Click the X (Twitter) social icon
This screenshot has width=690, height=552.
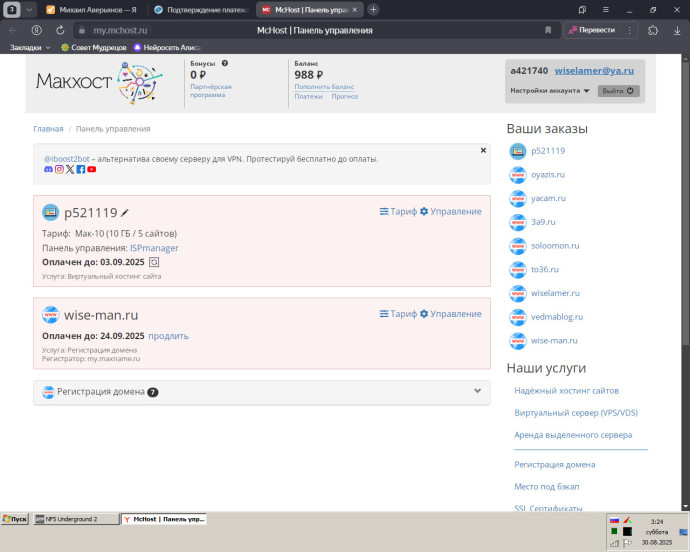tap(70, 169)
